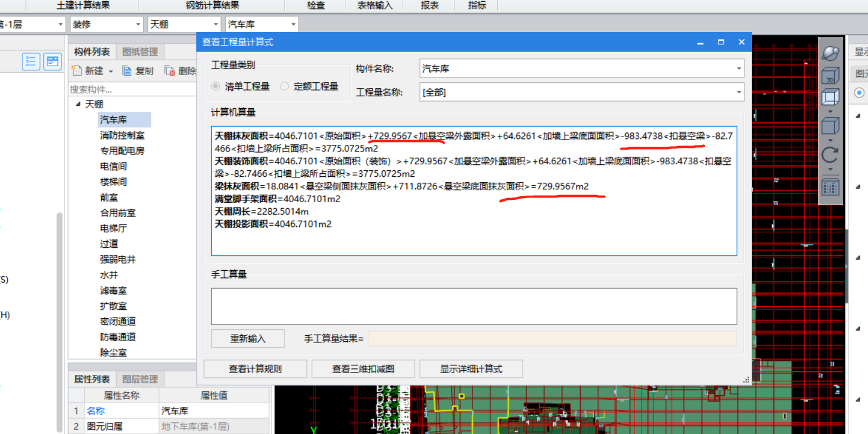868x434 pixels.
Task: Click the 删除 delete component icon
Action: (170, 70)
